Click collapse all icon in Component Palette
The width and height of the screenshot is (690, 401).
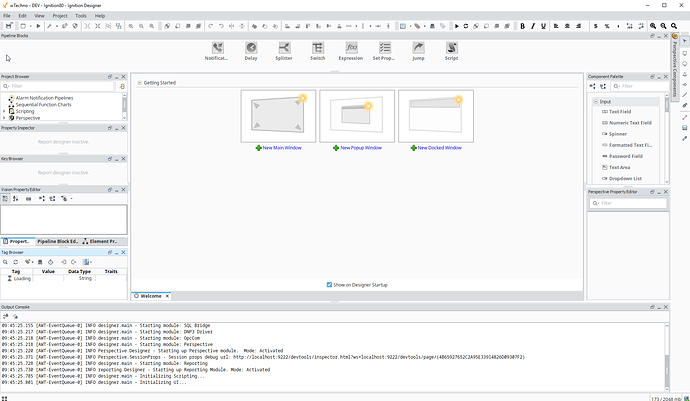point(603,86)
